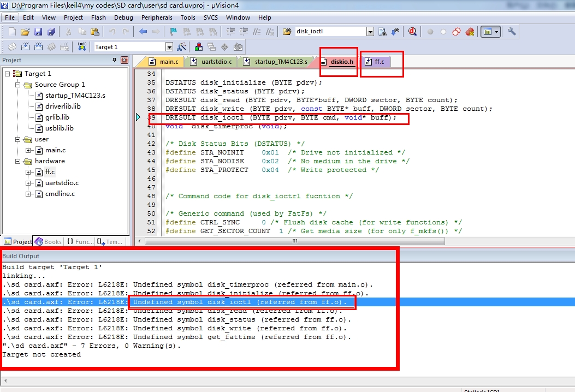Viewport: 575px width, 392px height.
Task: Save the current file with the floppy icon
Action: [x=38, y=32]
